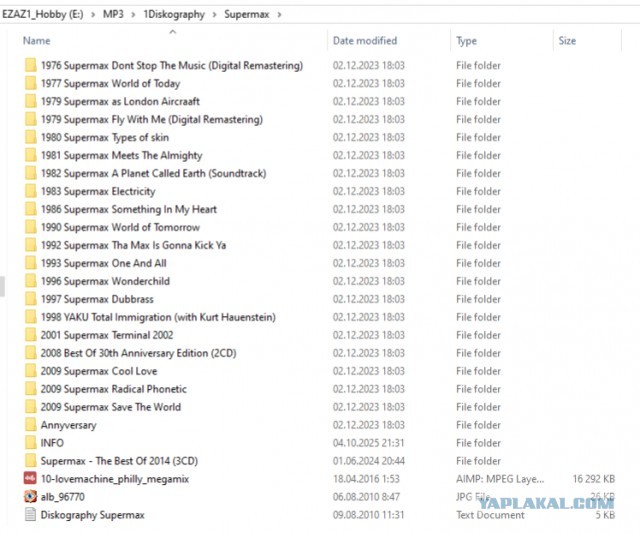Viewport: 640px width, 533px height.
Task: Click folder icon of 1977 Supermax World of Today
Action: click(31, 83)
